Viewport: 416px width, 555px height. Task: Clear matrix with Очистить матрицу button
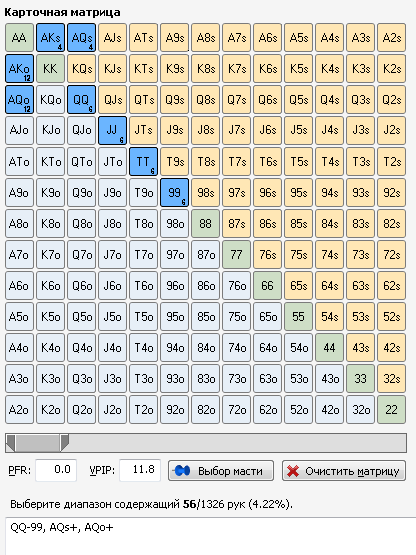[x=344, y=471]
